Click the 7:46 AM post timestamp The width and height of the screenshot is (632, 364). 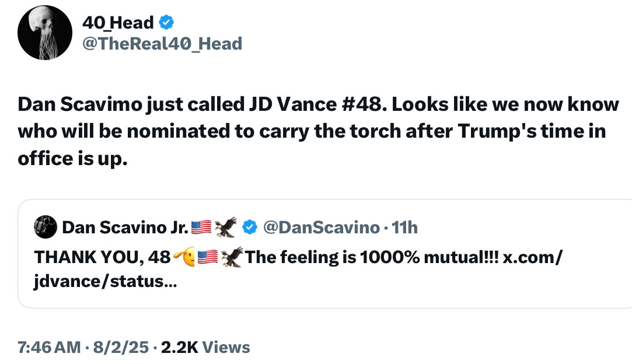click(49, 348)
